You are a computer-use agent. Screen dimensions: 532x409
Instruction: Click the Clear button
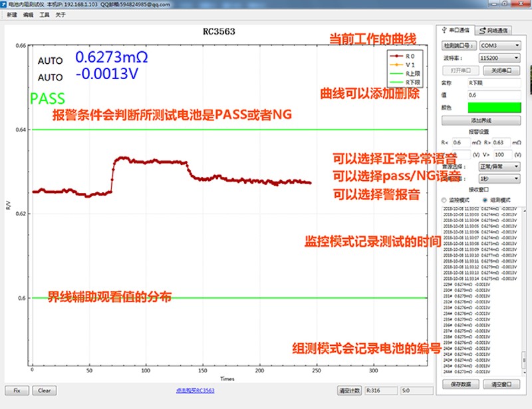pyautogui.click(x=45, y=390)
